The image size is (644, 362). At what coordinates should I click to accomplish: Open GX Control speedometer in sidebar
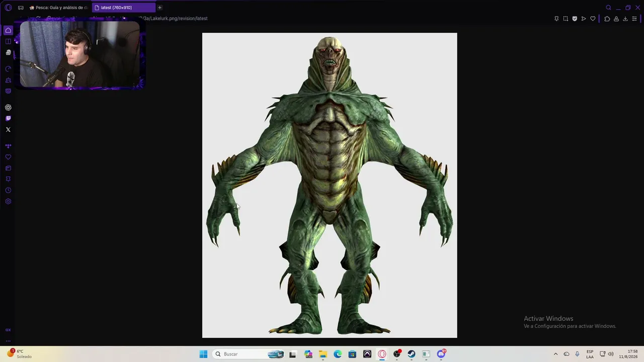tap(8, 69)
